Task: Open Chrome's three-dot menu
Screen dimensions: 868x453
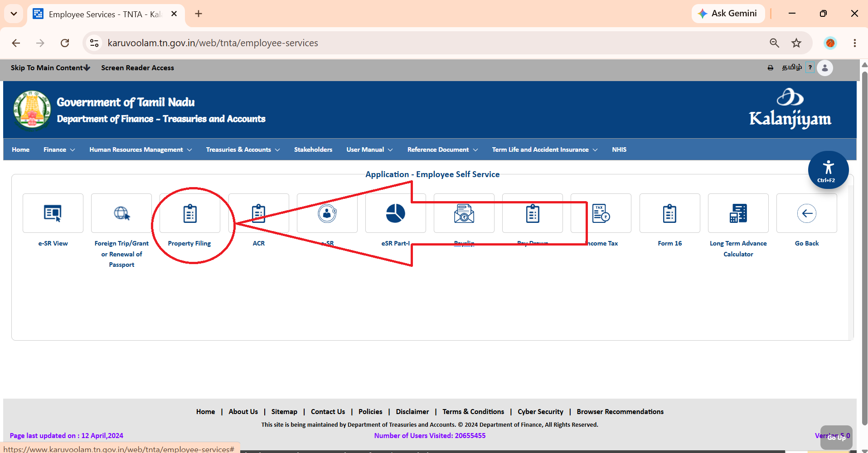Action: (854, 43)
